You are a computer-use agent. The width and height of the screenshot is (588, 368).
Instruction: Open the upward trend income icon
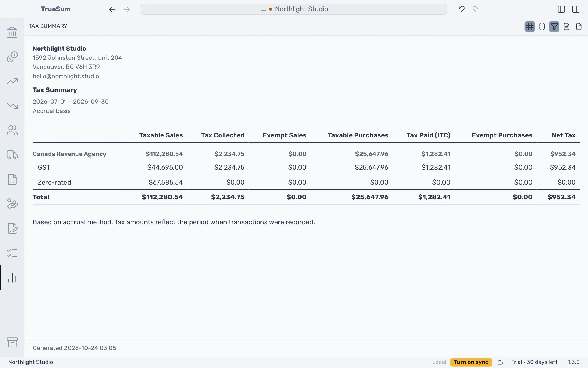12,81
